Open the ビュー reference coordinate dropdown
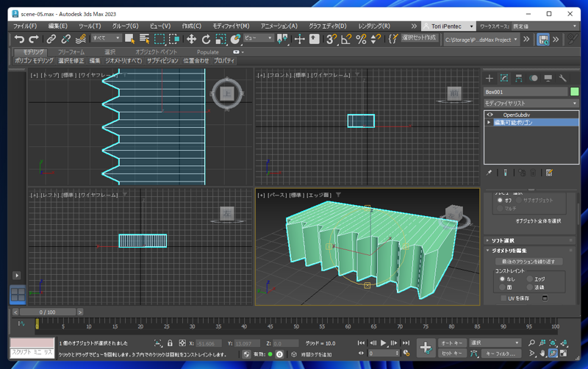This screenshot has height=369, width=588. (x=258, y=38)
